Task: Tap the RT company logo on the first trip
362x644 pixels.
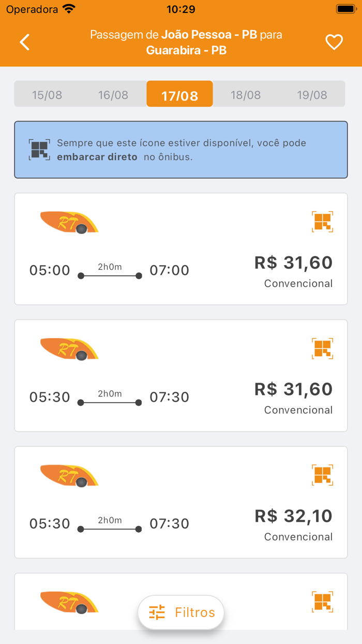Action: (69, 223)
